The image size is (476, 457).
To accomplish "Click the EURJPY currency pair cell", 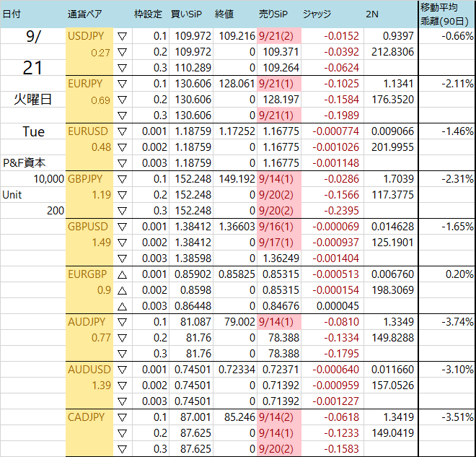I will (x=85, y=84).
